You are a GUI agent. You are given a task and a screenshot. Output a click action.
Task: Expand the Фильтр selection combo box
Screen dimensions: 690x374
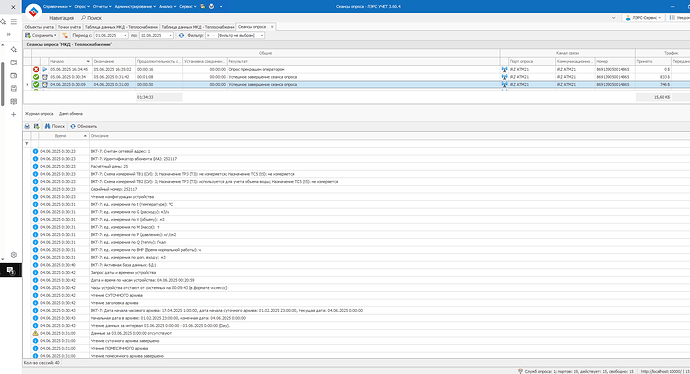pyautogui.click(x=262, y=35)
